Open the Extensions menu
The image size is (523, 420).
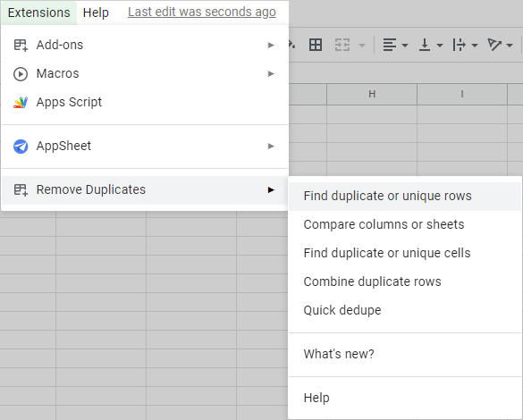(x=39, y=13)
